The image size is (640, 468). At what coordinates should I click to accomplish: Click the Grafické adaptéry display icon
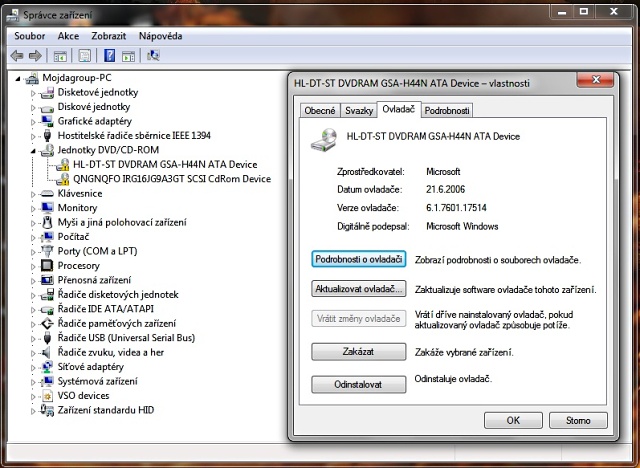47,122
